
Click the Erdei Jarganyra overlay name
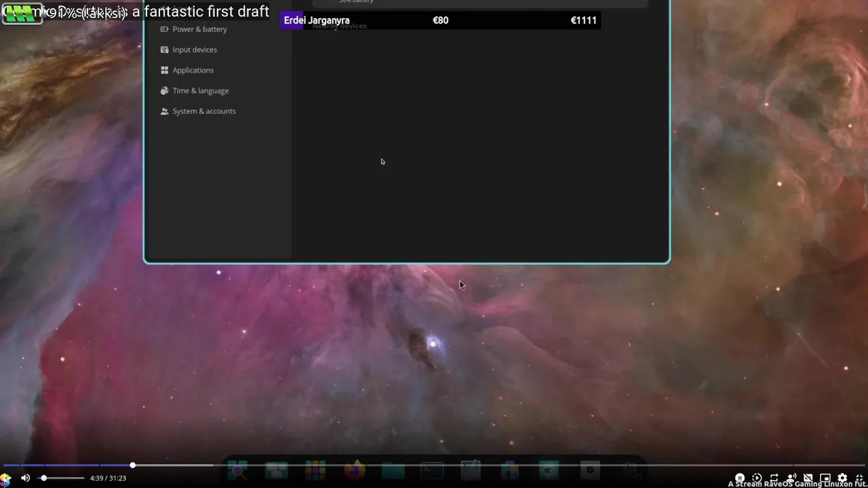point(317,20)
